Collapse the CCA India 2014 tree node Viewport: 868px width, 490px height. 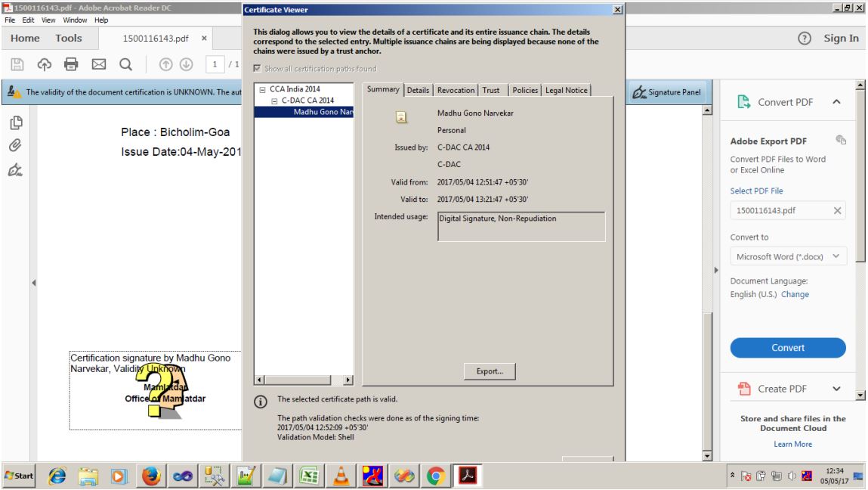262,89
